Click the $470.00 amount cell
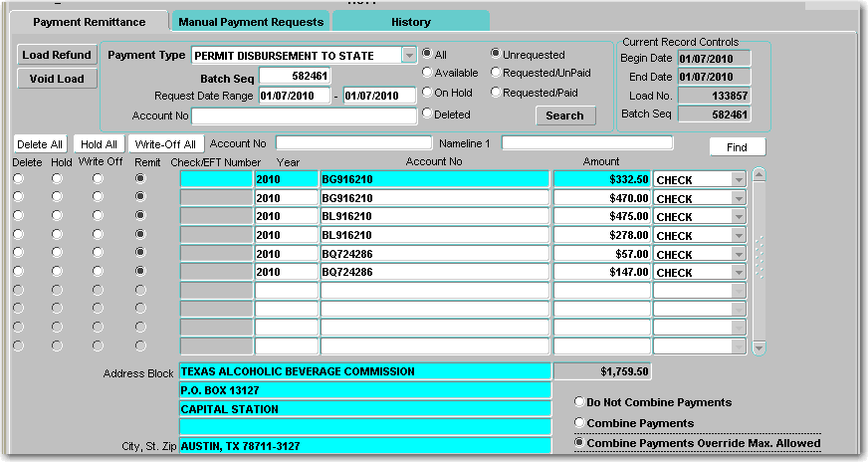The width and height of the screenshot is (868, 462). point(602,198)
